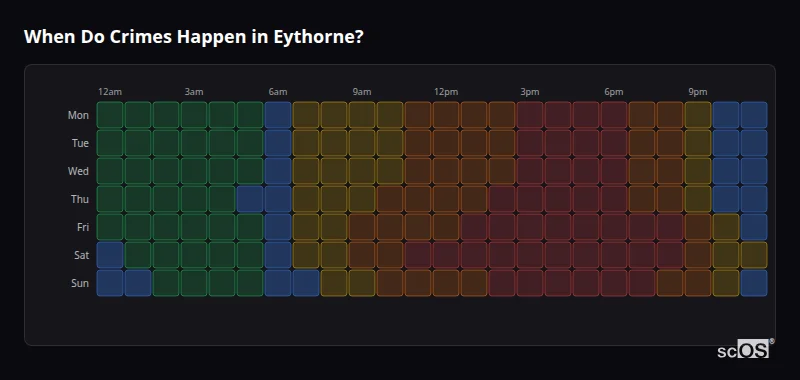This screenshot has width=800, height=380.
Task: Click the Sunday 3am green cell
Action: [x=194, y=283]
